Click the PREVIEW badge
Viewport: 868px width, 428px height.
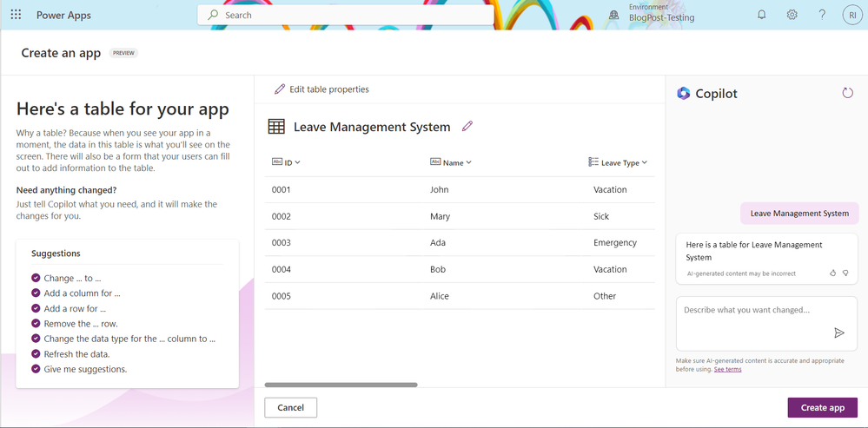point(123,53)
